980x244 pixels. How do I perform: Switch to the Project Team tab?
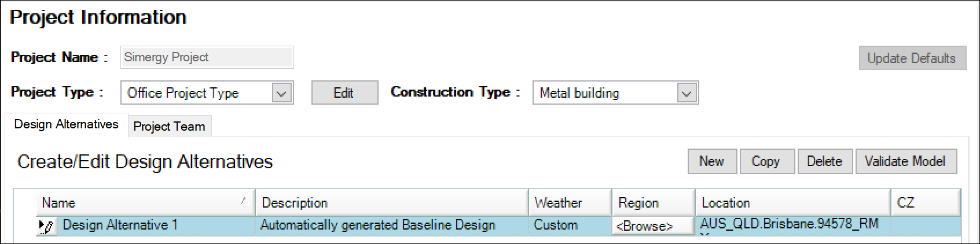pyautogui.click(x=169, y=126)
